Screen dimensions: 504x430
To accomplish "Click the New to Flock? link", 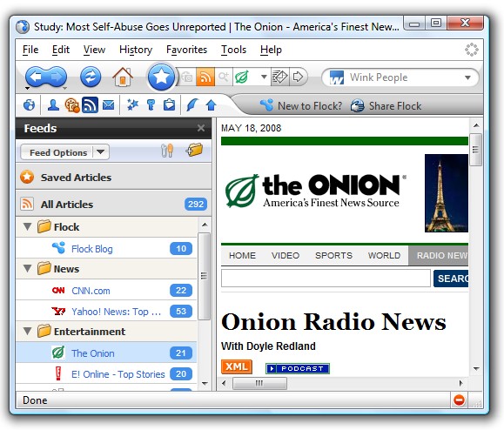I will point(301,105).
